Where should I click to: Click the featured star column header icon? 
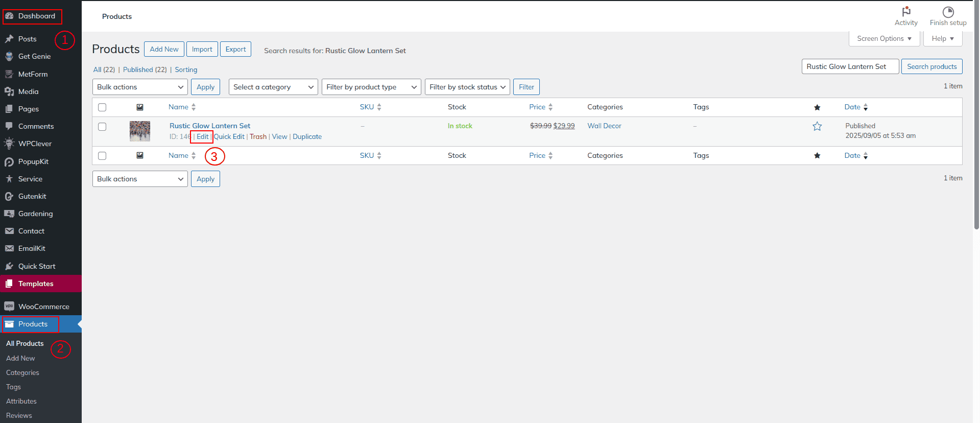coord(817,107)
